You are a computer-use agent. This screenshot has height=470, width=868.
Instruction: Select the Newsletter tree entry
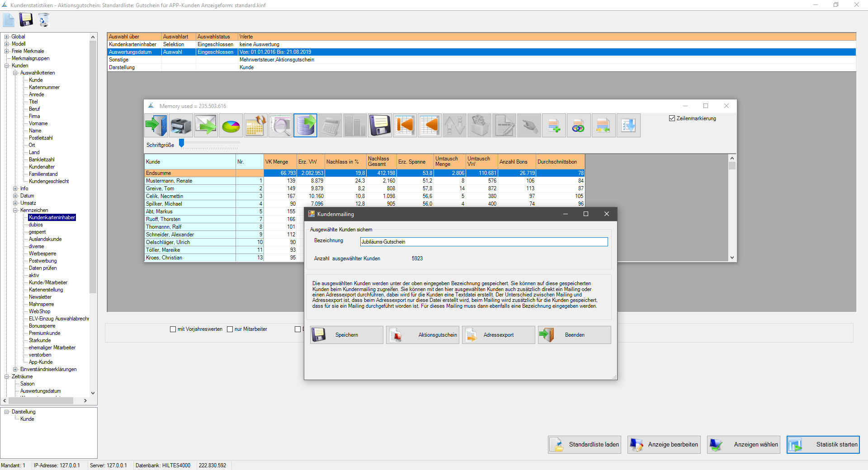40,297
